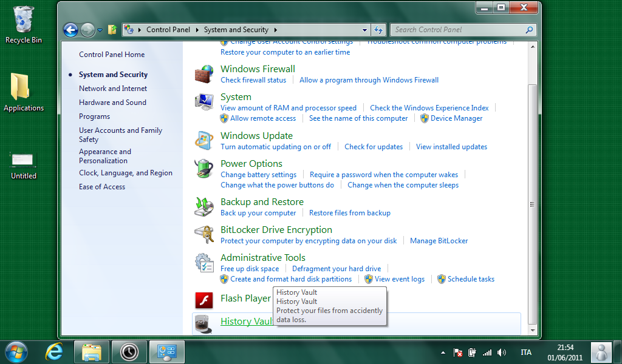Open the History Vault safe icon
The image size is (622, 364).
pyautogui.click(x=204, y=324)
